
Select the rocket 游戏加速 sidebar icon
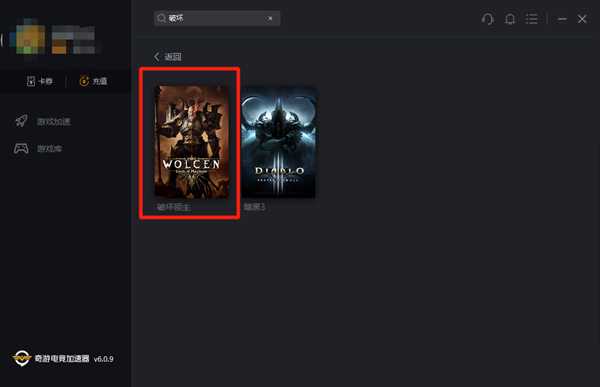click(21, 121)
